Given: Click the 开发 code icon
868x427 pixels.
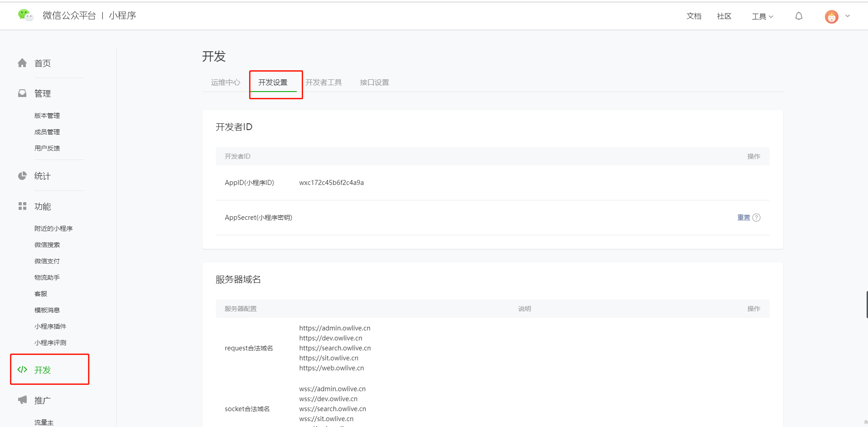Looking at the screenshot, I should [22, 369].
